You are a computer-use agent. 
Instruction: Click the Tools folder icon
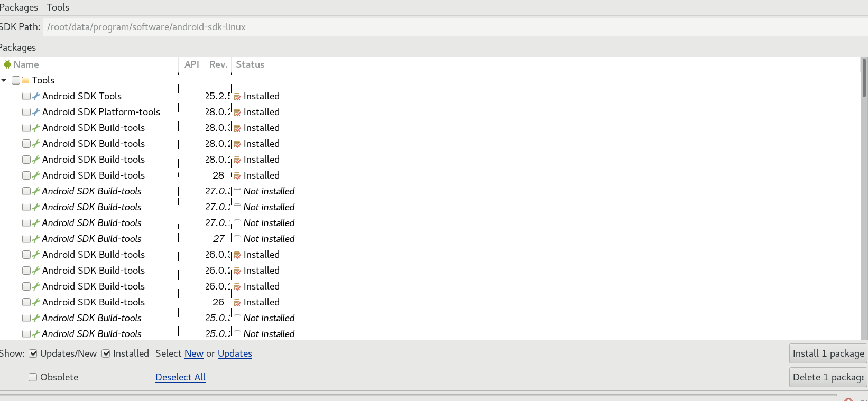pos(25,80)
